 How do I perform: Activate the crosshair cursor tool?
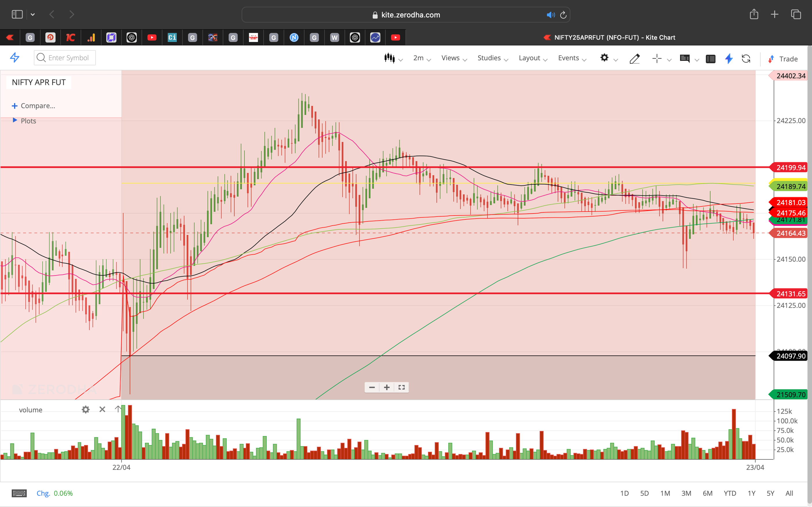(x=657, y=58)
